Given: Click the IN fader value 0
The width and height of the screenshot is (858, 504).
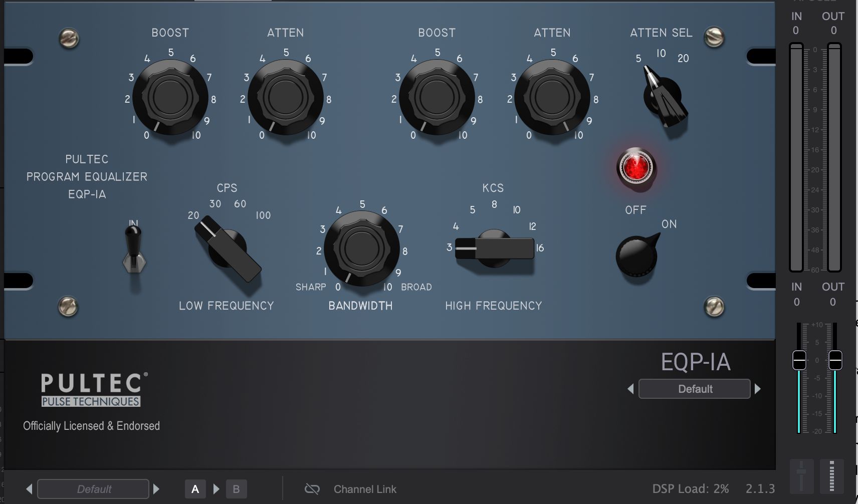Looking at the screenshot, I should [x=796, y=302].
